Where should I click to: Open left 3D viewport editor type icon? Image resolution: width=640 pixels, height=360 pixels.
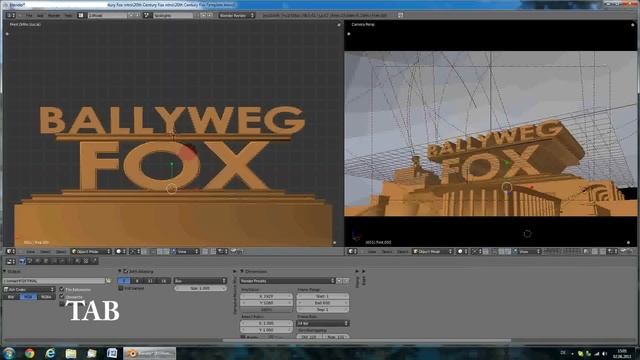tap(10, 251)
